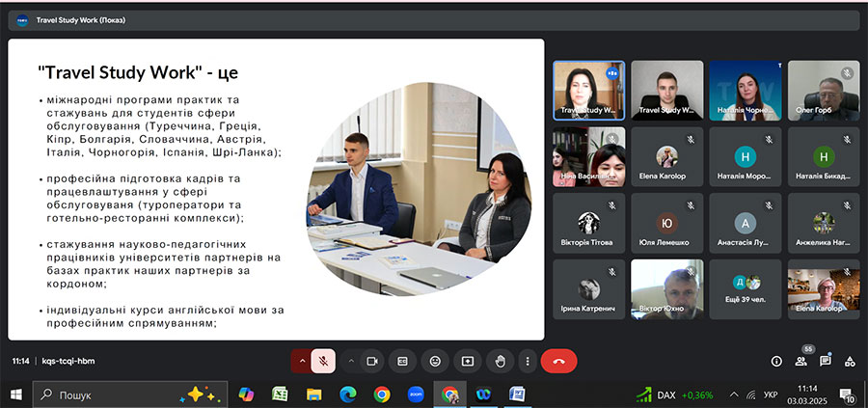
Task: Open the emoji reactions button
Action: click(x=435, y=361)
